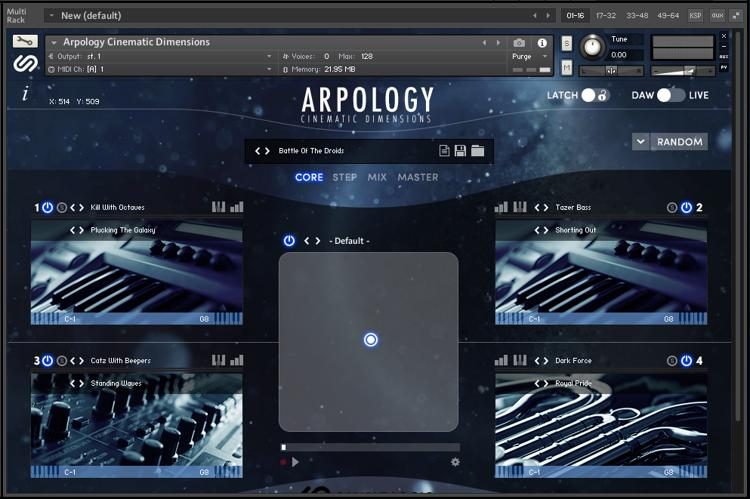Open step sequencer icon for Catz With Beepers
The height and width of the screenshot is (499, 750).
coord(219,360)
